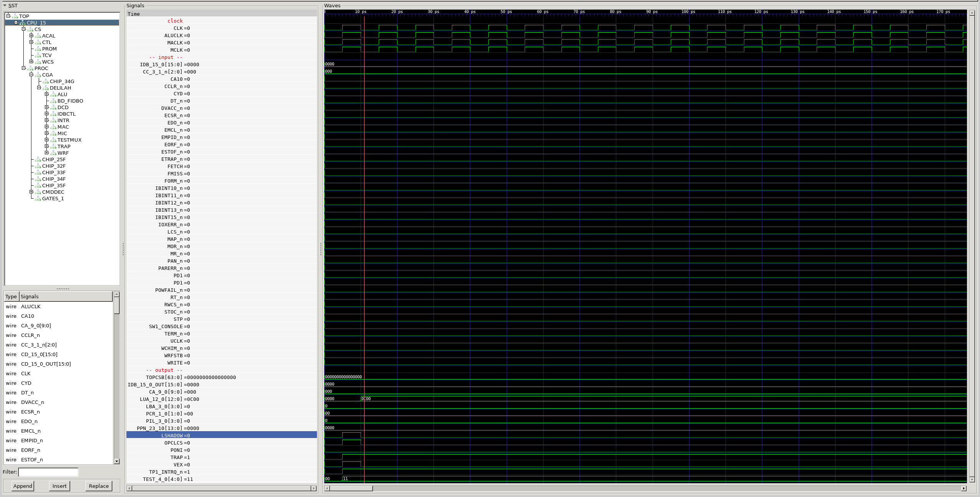Viewport: 980px width, 497px height.
Task: Select the TRAP module icon
Action: pyautogui.click(x=53, y=147)
